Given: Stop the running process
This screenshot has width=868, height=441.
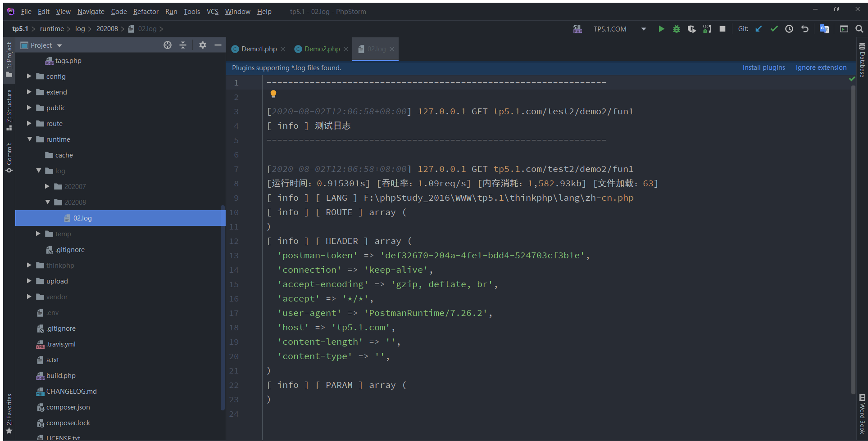Looking at the screenshot, I should (x=723, y=29).
